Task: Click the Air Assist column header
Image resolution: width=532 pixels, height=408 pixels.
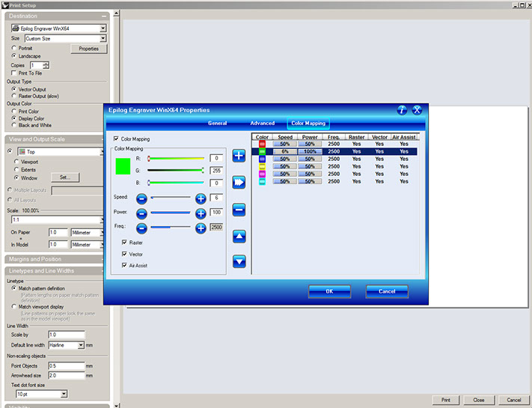Action: click(404, 137)
